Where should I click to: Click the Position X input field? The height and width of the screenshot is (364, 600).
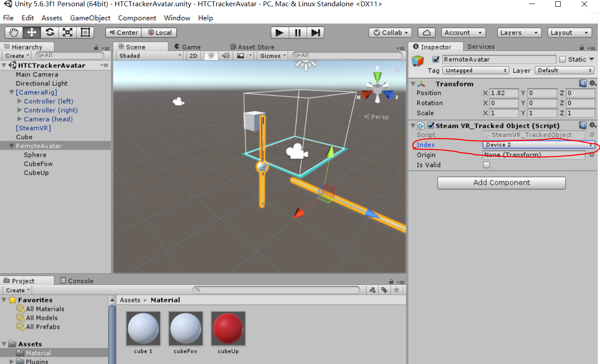pos(504,93)
